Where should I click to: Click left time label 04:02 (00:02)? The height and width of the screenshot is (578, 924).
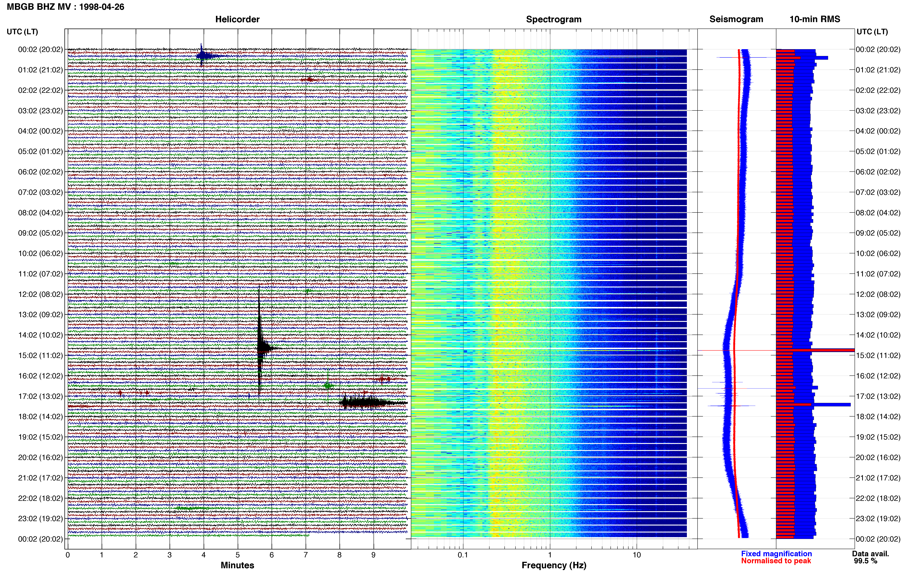[x=40, y=131]
